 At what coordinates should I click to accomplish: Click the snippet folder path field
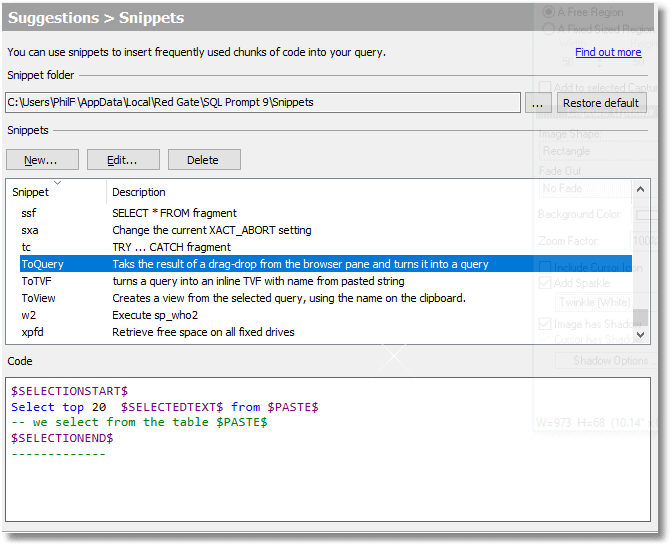click(263, 102)
